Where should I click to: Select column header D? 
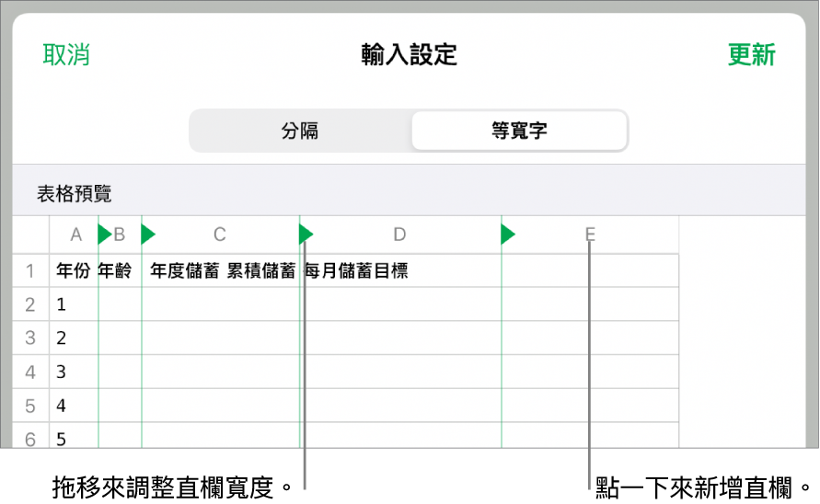[x=400, y=235]
